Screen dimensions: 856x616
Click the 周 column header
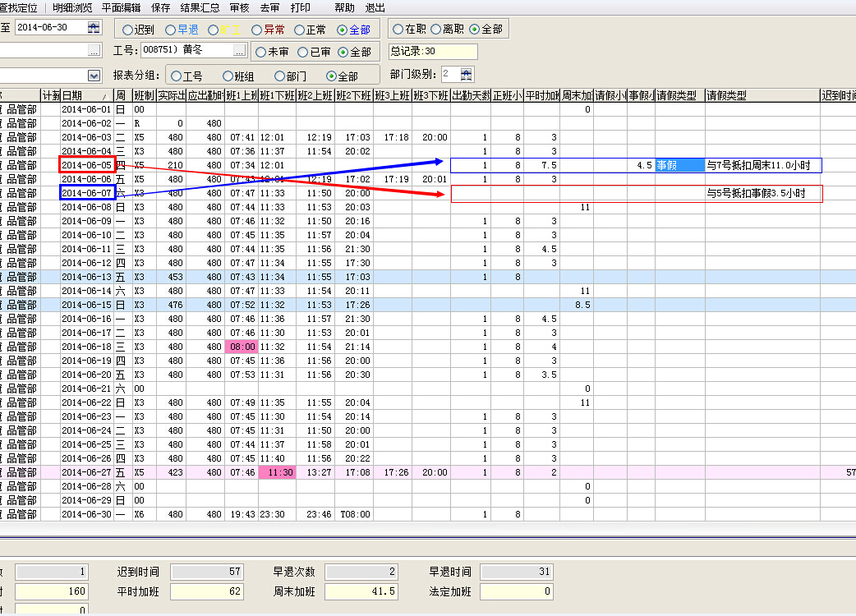[x=122, y=95]
